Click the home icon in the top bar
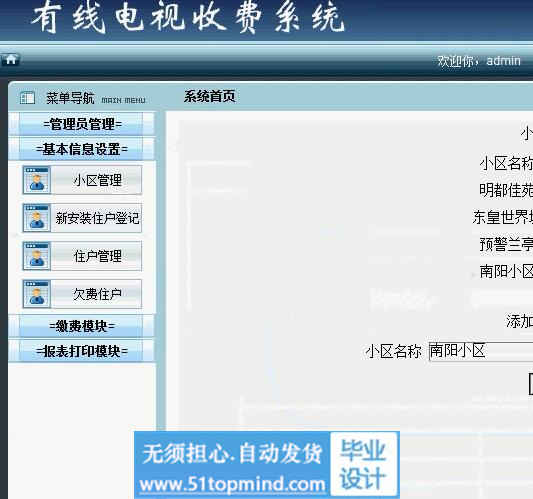The image size is (533, 499). pos(11,59)
